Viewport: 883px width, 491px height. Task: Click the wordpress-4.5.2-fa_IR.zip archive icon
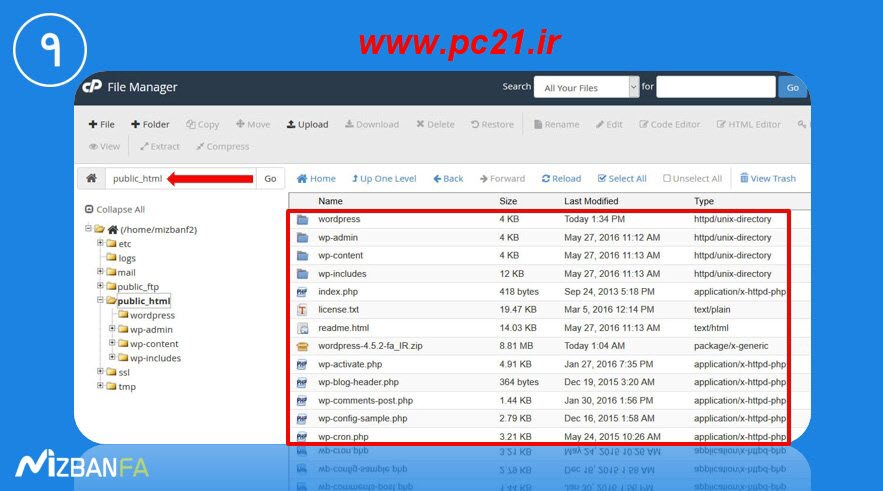tap(302, 346)
